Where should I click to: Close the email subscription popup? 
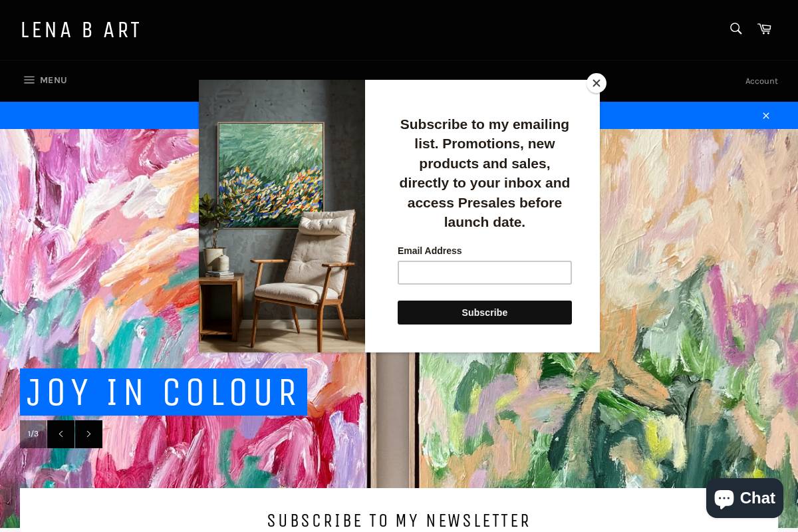click(x=597, y=83)
